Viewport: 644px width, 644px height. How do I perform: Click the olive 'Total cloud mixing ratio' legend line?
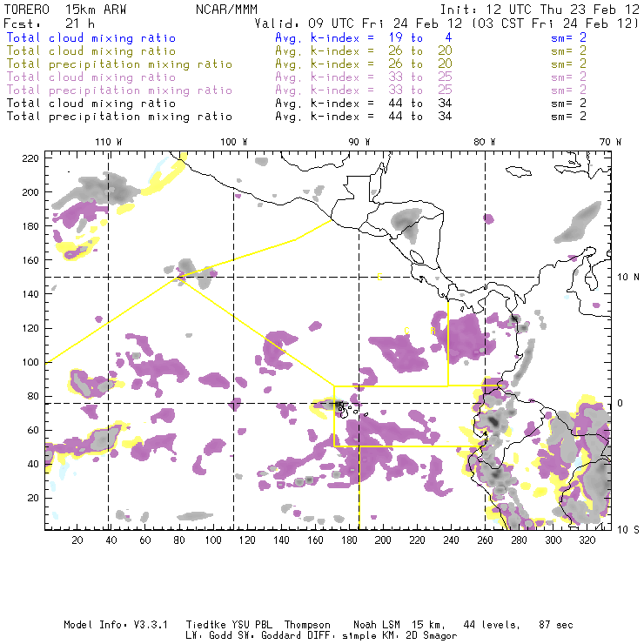(x=91, y=51)
